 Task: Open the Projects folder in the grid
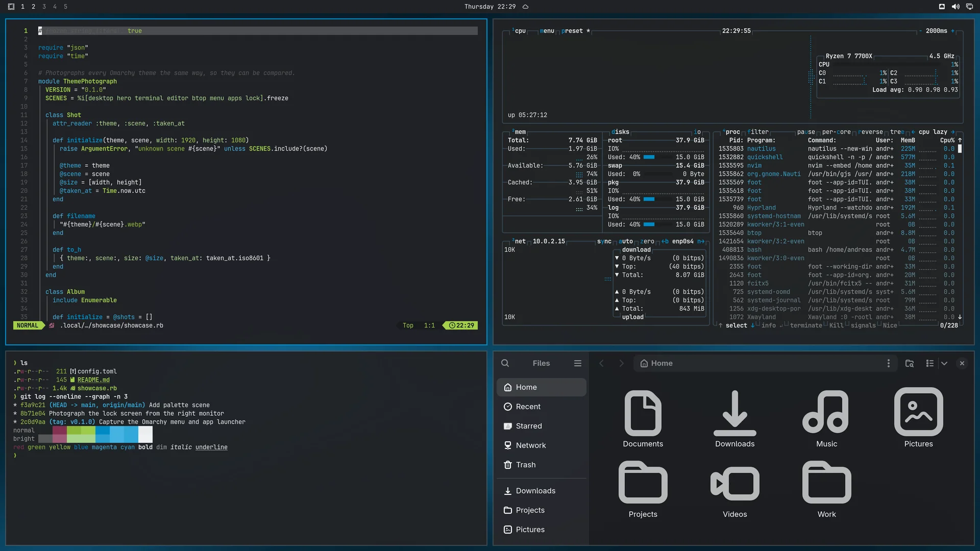pyautogui.click(x=643, y=483)
